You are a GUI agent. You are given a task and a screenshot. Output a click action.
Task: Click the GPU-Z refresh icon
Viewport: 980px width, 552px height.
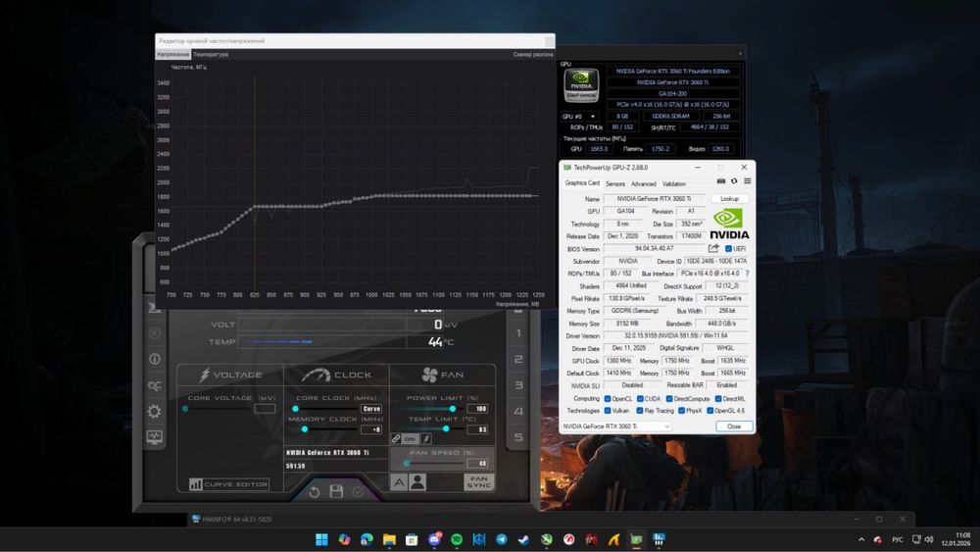[x=734, y=181]
